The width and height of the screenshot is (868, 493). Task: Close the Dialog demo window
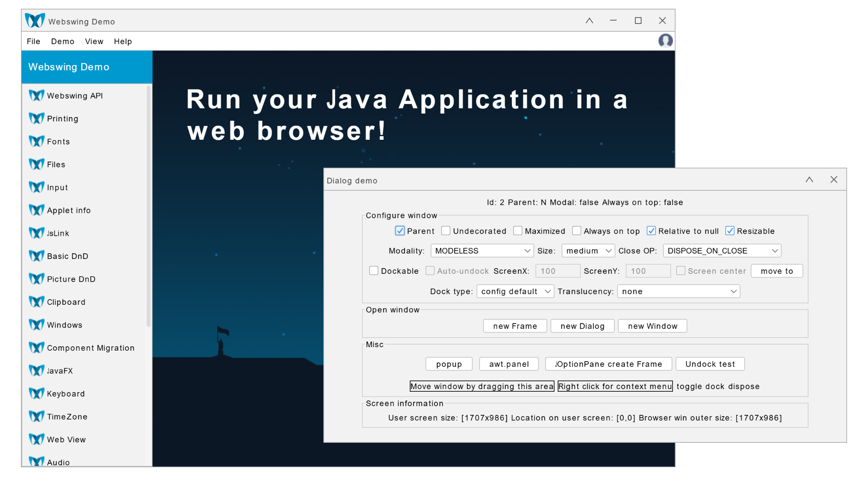point(834,180)
